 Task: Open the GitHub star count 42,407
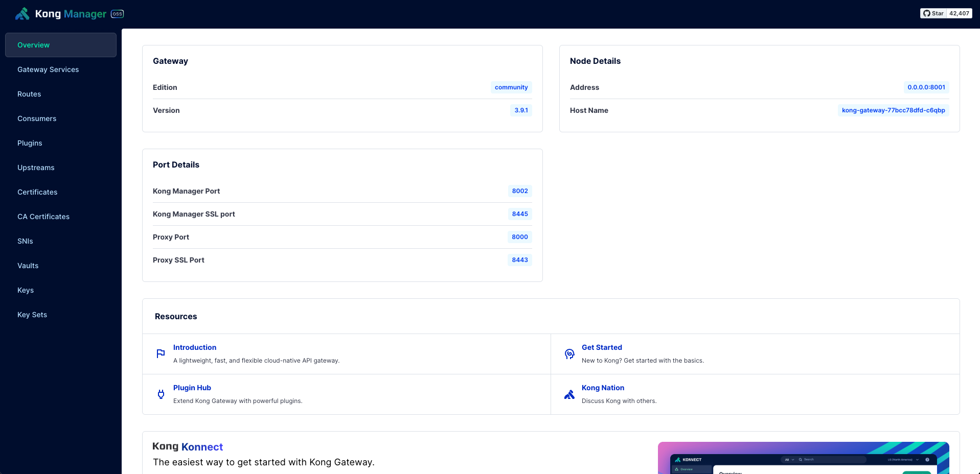point(959,13)
